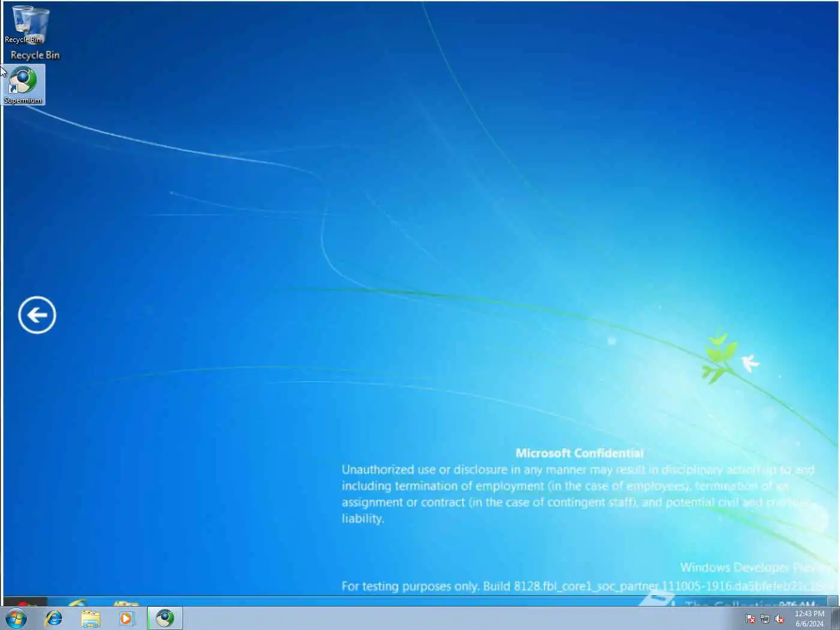This screenshot has width=840, height=630.
Task: Open the Windows Start orb
Action: point(16,618)
